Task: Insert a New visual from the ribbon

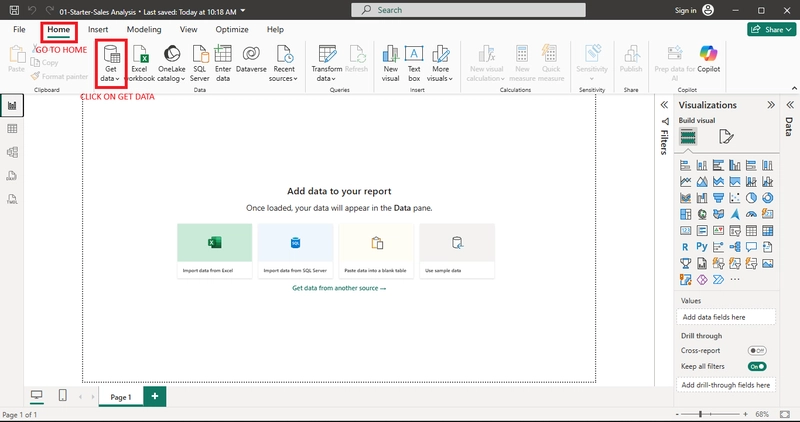Action: (390, 63)
